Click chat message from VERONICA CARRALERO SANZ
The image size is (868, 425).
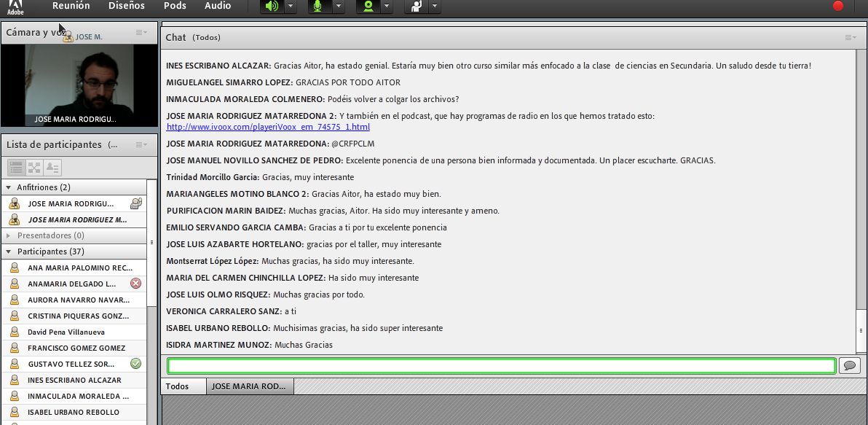tap(232, 311)
